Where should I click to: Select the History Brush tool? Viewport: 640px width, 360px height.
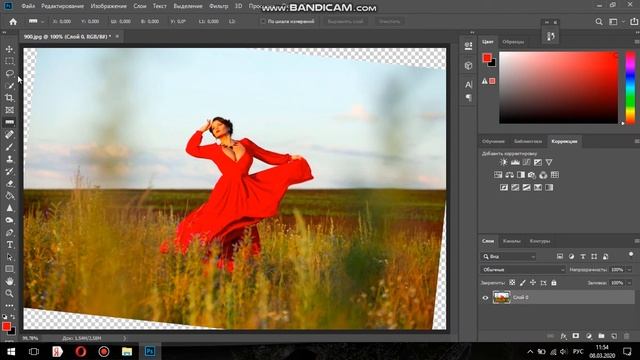[x=9, y=171]
